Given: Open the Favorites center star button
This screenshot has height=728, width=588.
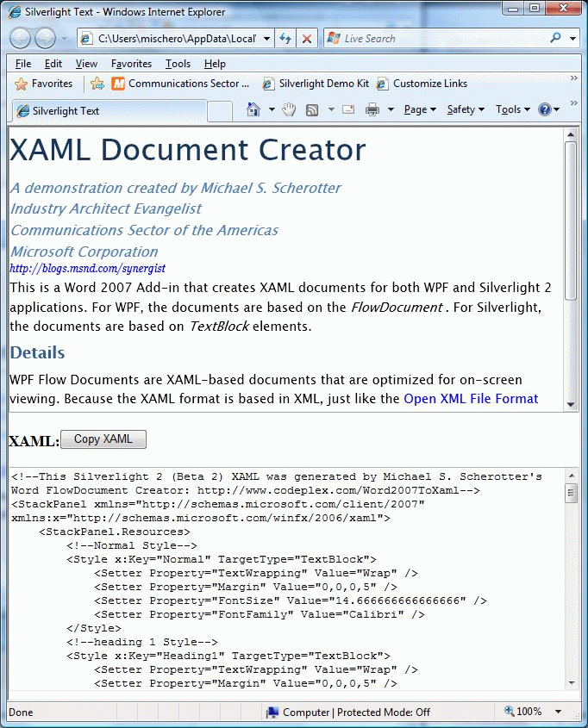Looking at the screenshot, I should pos(44,84).
